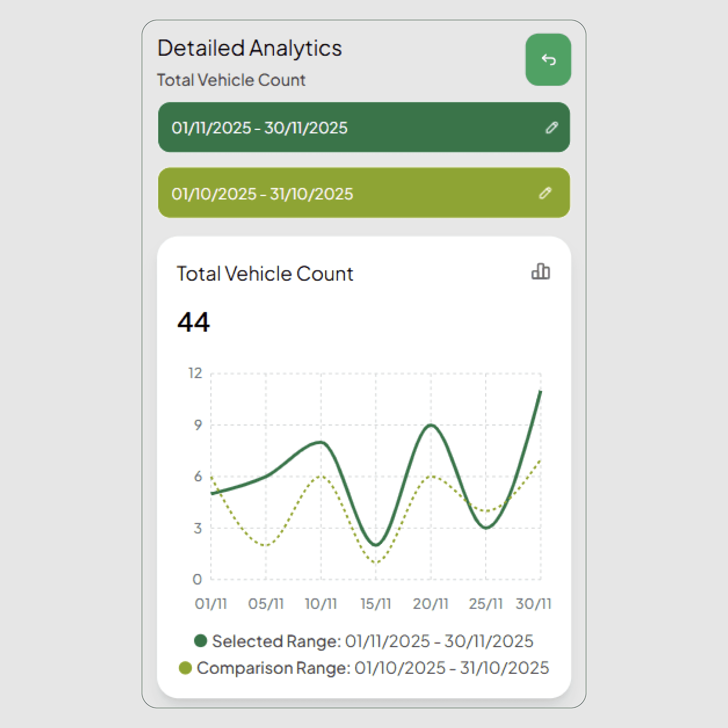The width and height of the screenshot is (728, 728).
Task: Click the Total Vehicle Count subtitle under heading
Action: pyautogui.click(x=231, y=80)
